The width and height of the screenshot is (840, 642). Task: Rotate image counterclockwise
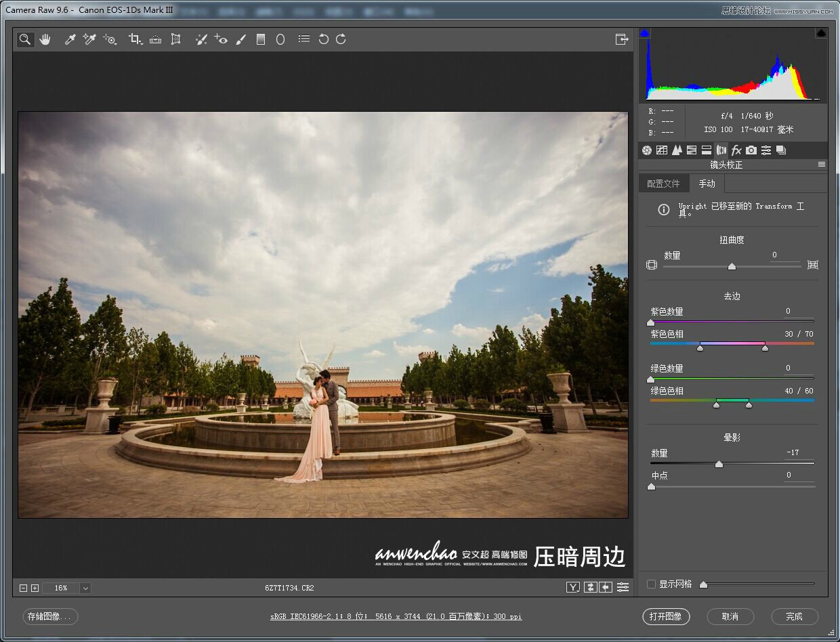pos(324,39)
